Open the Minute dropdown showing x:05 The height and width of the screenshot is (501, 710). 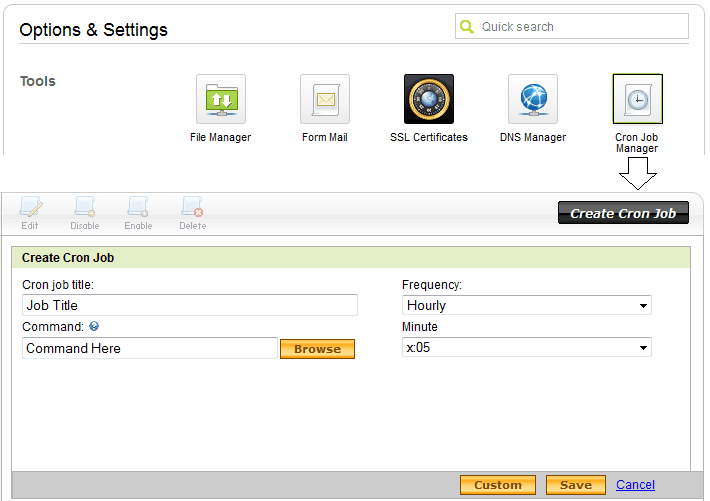pos(527,347)
